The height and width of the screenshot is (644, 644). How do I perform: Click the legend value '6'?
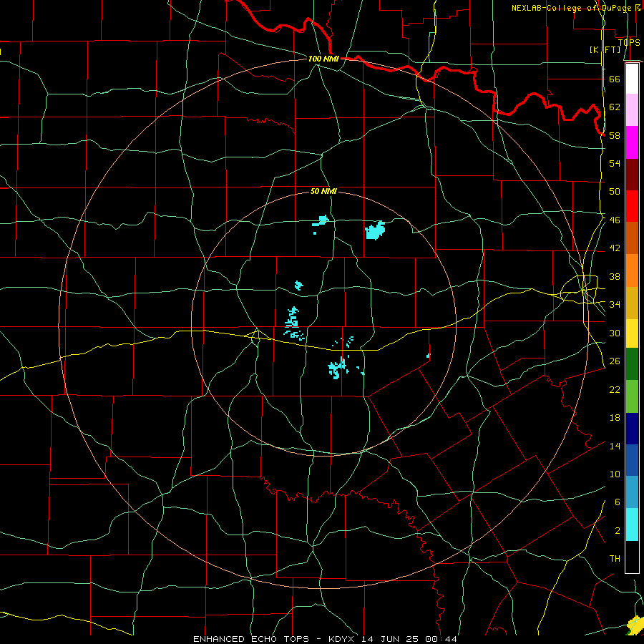pos(618,502)
